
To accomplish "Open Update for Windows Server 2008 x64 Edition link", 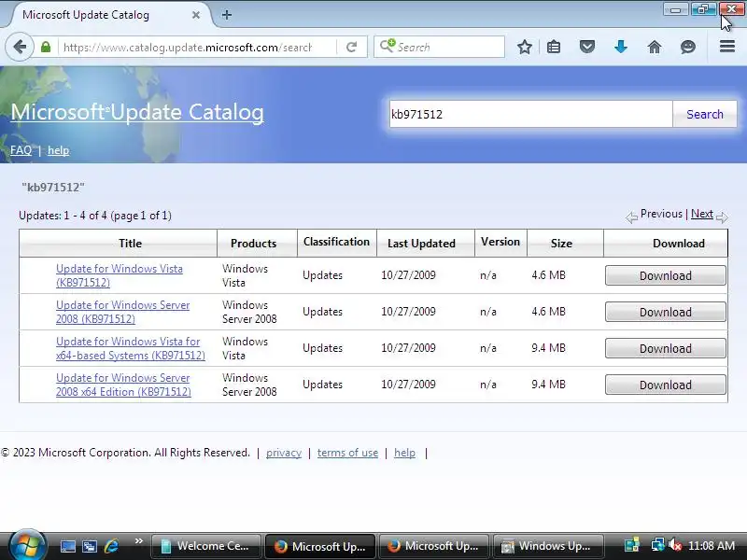I will pos(123,385).
